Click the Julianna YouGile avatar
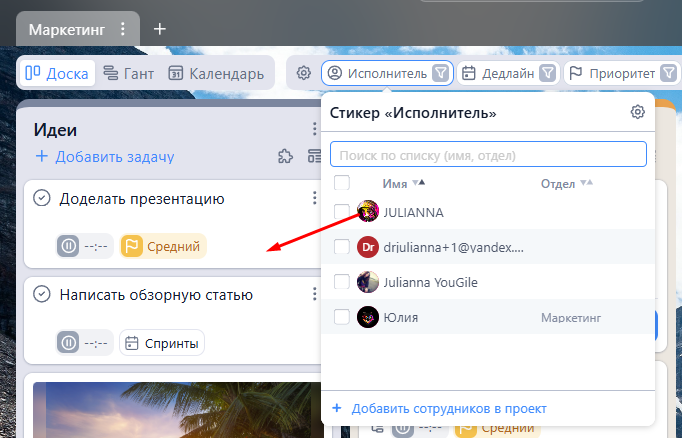Screen dimensions: 682x438 [x=368, y=282]
